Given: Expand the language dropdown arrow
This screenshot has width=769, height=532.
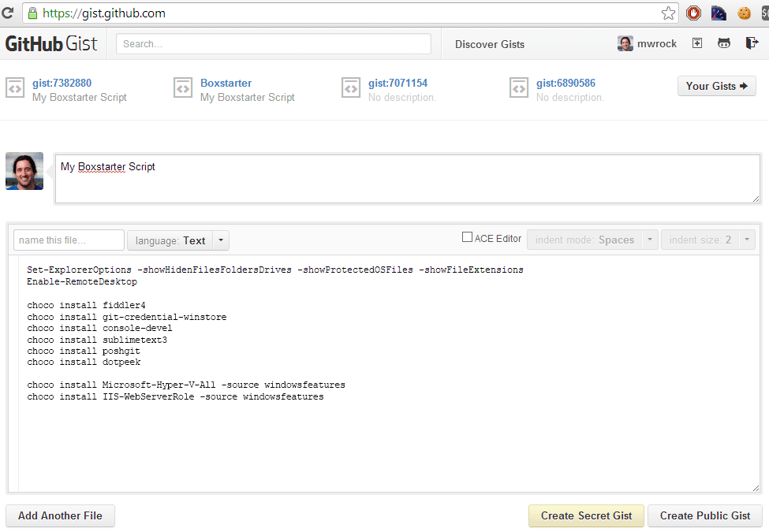Looking at the screenshot, I should 221,240.
